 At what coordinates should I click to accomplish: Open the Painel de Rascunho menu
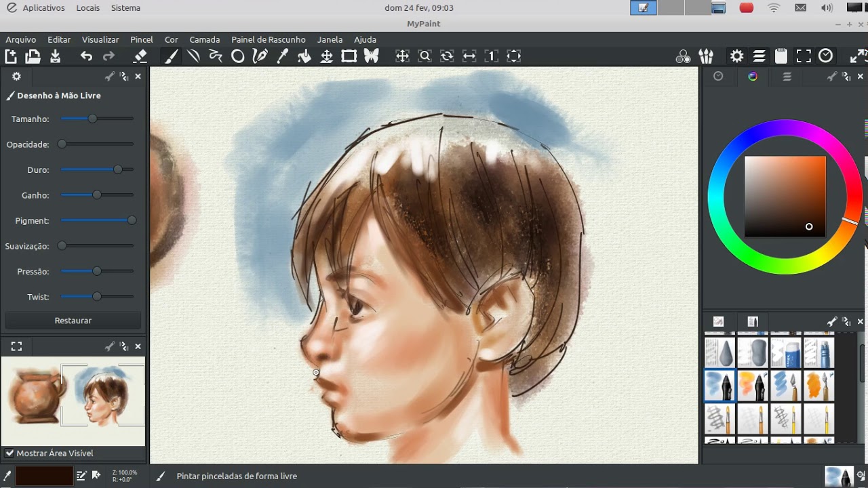268,39
